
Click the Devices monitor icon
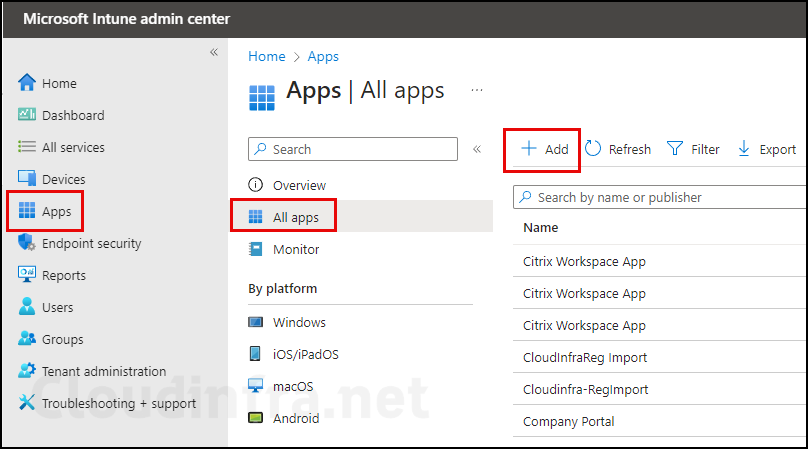click(27, 178)
